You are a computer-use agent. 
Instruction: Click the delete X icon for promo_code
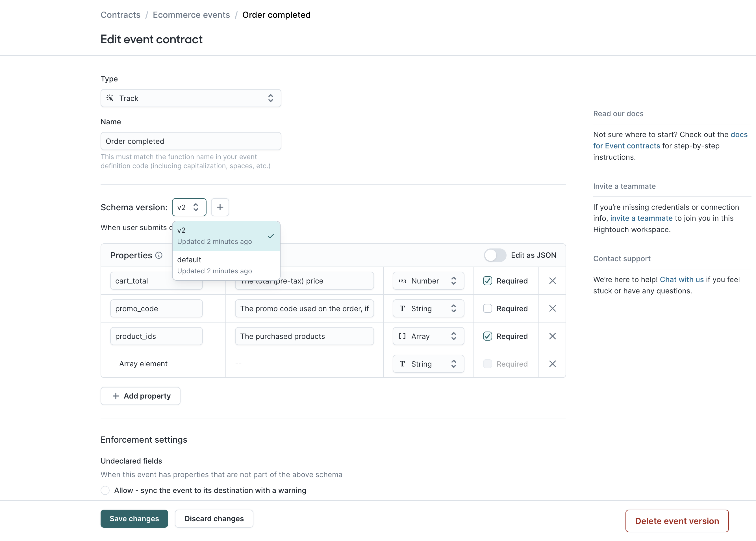[552, 309]
